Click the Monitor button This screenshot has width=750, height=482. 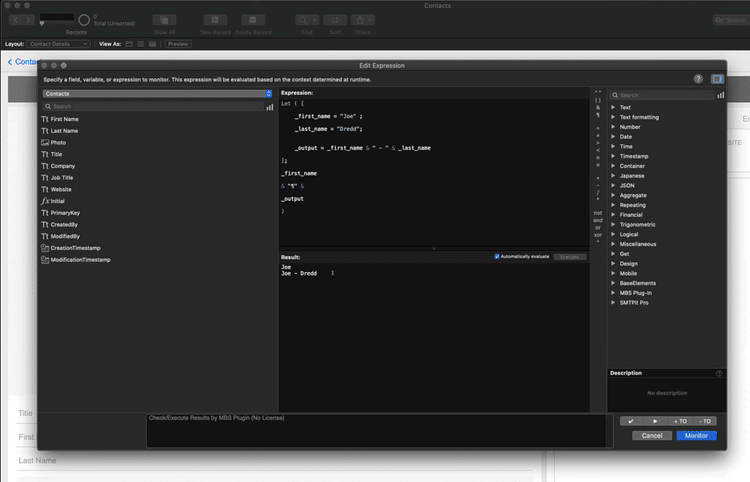[696, 436]
